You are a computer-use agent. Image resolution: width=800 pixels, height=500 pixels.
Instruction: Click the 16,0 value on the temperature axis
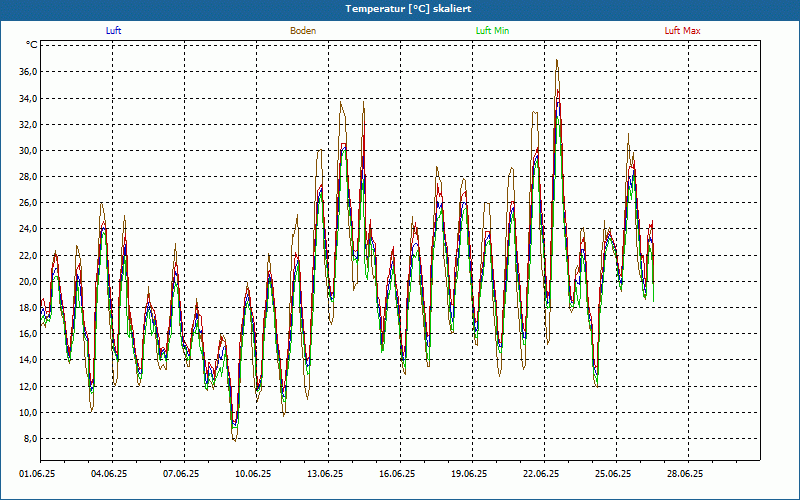click(x=28, y=334)
